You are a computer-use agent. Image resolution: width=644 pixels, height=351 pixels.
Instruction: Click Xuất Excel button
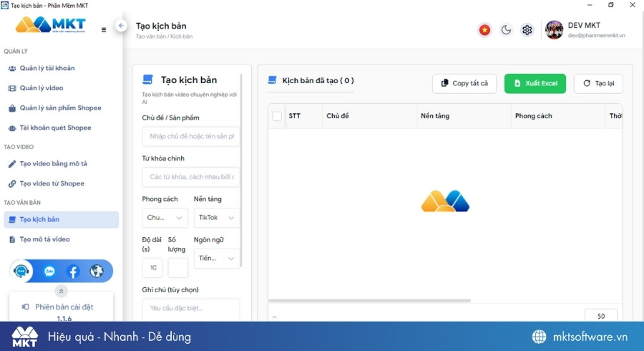tap(535, 83)
